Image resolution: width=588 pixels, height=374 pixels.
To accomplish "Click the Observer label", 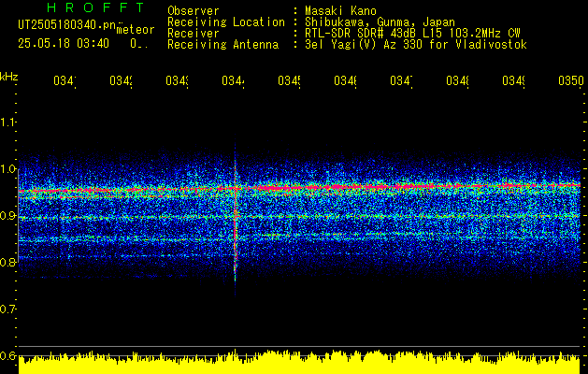I will 194,11.
